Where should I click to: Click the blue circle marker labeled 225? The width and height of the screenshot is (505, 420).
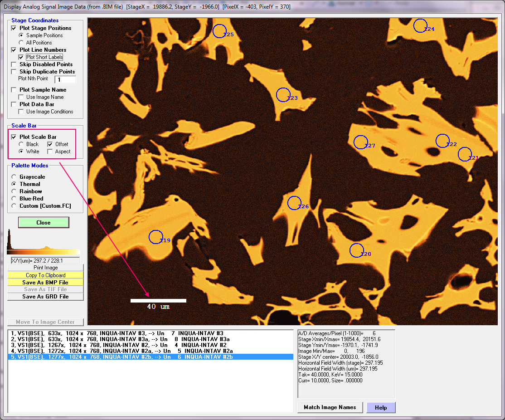click(x=219, y=31)
